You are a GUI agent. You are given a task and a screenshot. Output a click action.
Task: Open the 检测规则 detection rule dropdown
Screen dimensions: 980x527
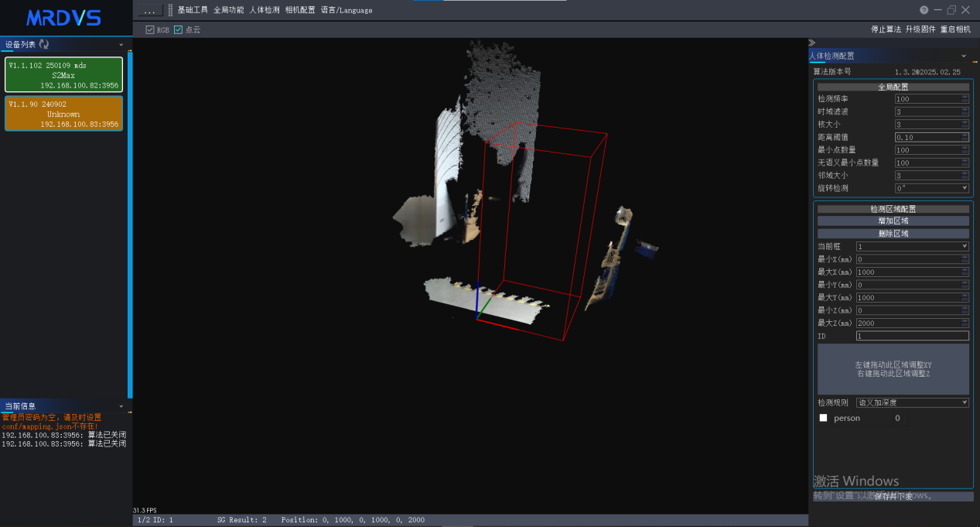pos(912,402)
